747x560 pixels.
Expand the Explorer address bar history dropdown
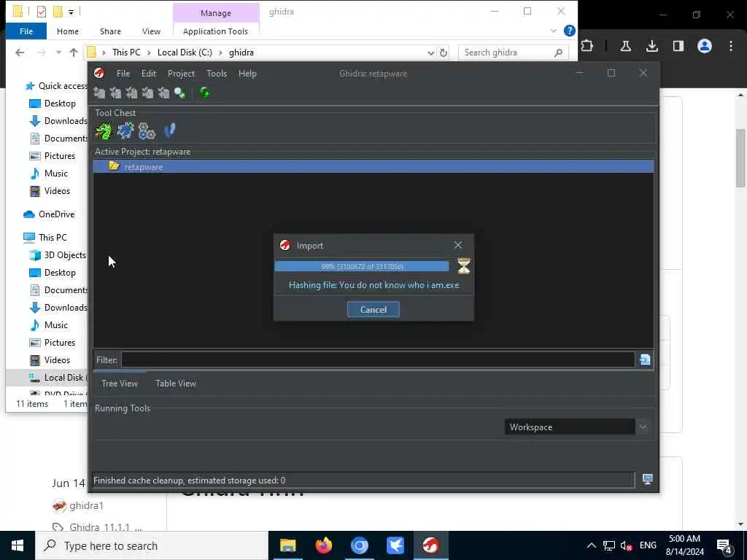(x=430, y=52)
